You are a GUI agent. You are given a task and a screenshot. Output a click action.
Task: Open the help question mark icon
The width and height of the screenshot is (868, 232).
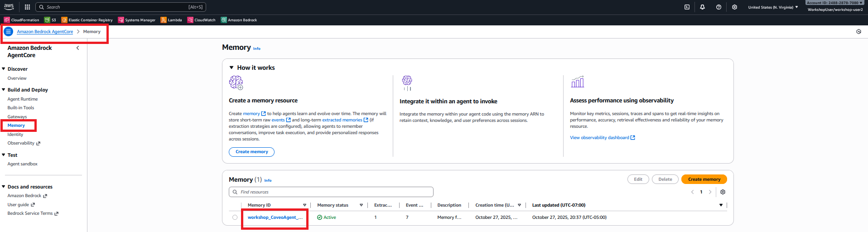pyautogui.click(x=719, y=7)
